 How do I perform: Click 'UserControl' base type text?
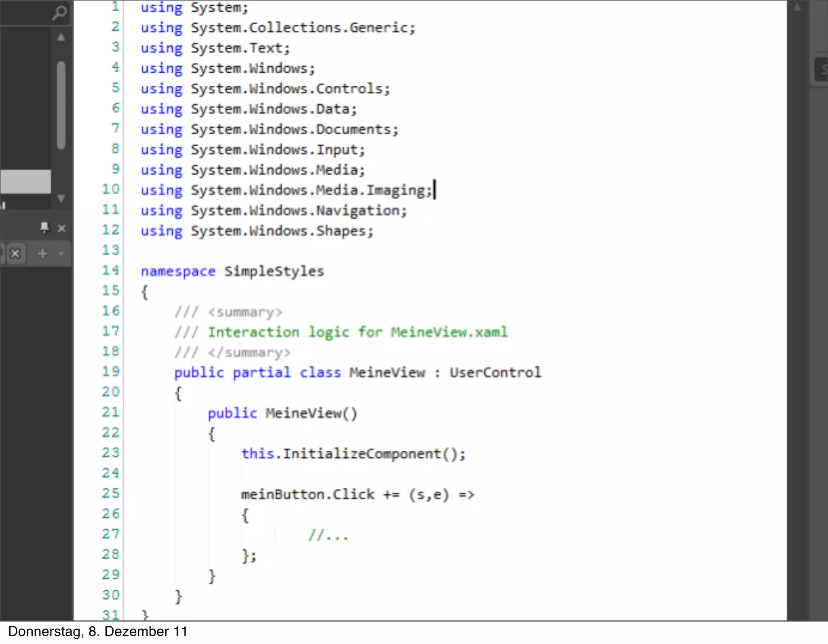coord(495,372)
